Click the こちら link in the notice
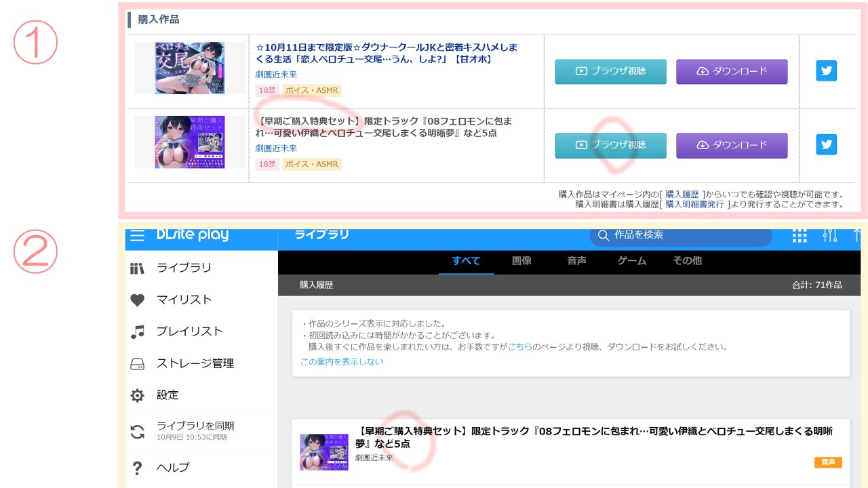Screen dimensions: 868x488 pyautogui.click(x=519, y=346)
